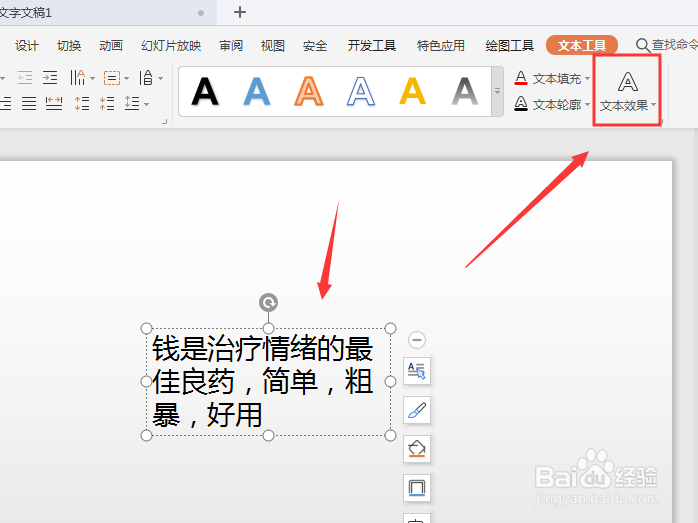The width and height of the screenshot is (698, 523).
Task: Expand the text style gallery
Action: 497,91
